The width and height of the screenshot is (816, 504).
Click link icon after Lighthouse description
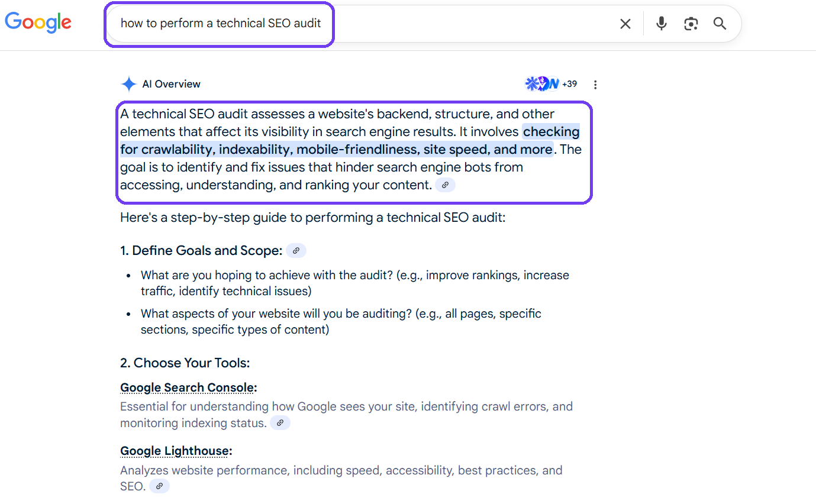[x=159, y=486]
